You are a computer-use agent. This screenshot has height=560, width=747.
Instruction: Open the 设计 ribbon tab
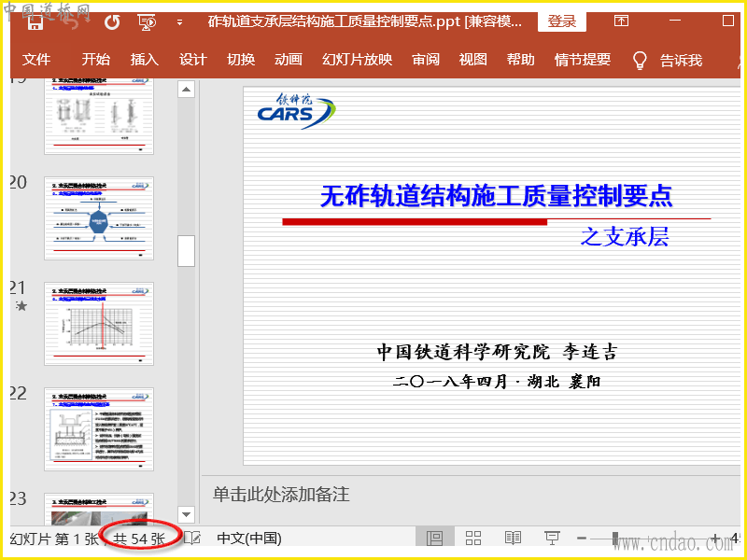pos(193,60)
